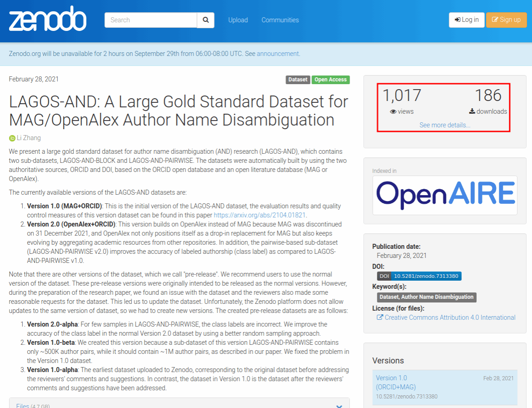This screenshot has height=408, width=532.
Task: Click the downloads arrow icon
Action: pyautogui.click(x=472, y=111)
